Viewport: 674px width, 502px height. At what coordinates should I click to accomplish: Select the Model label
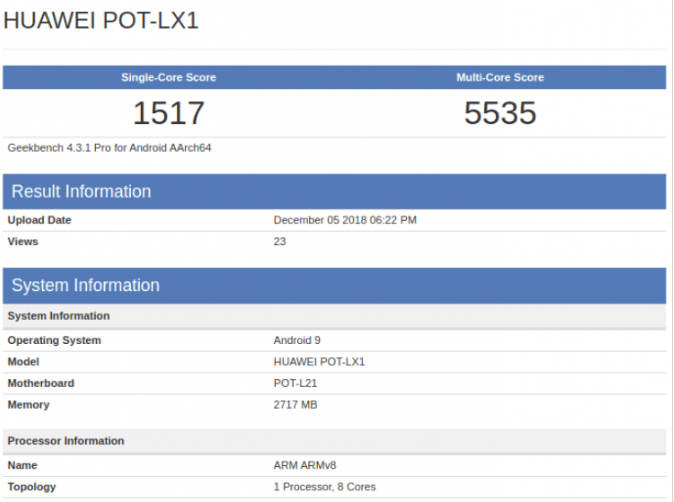(x=23, y=362)
